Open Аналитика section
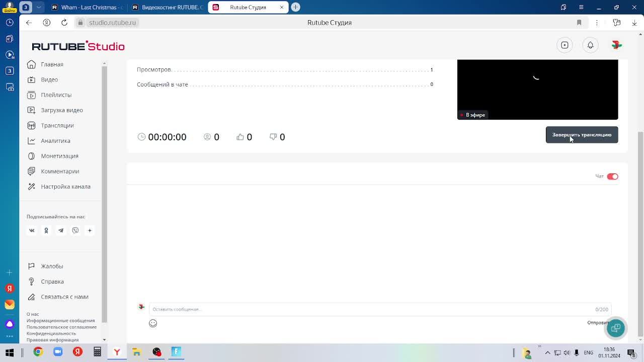644x362 pixels. pos(55,141)
